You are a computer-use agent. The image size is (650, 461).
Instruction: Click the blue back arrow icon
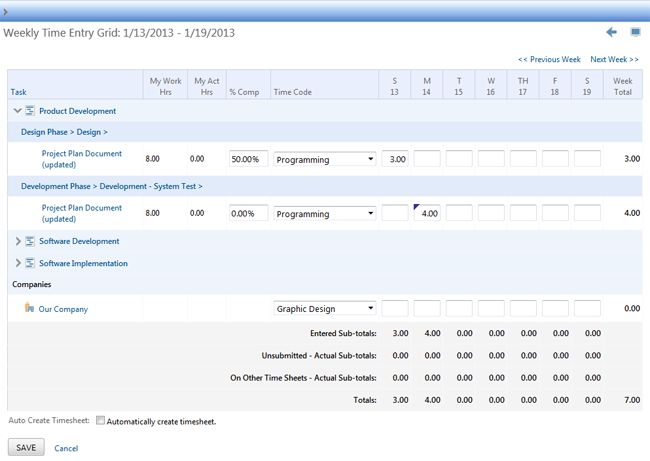coord(611,32)
